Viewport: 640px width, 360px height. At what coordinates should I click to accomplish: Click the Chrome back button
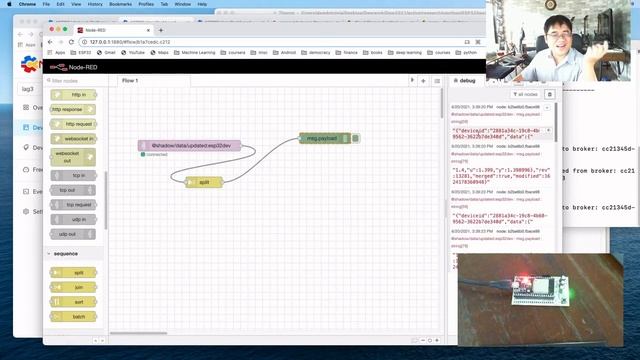tap(50, 42)
